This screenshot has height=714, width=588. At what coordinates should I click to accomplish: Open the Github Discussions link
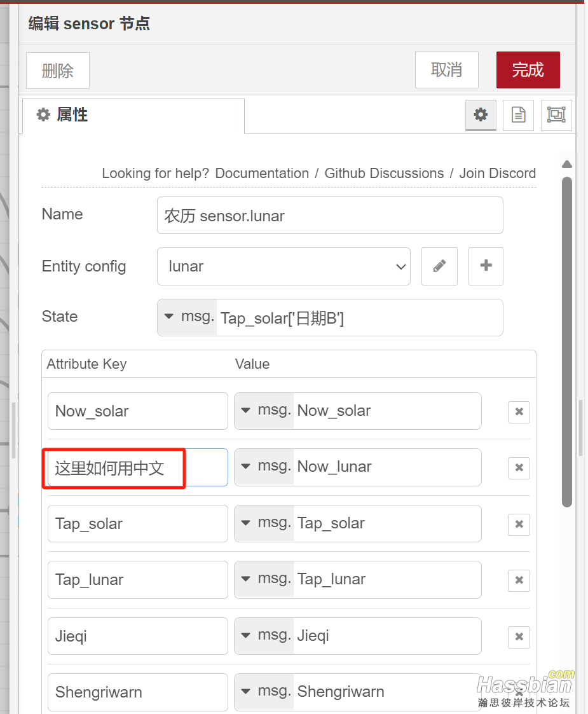(384, 174)
